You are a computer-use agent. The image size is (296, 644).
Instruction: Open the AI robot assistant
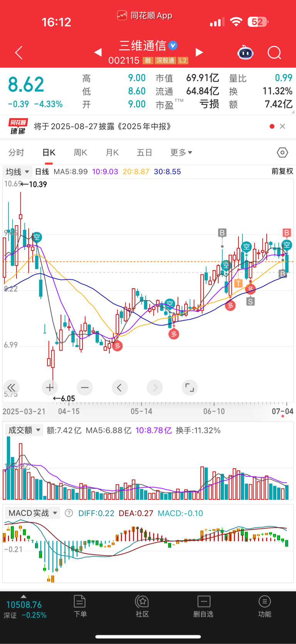tap(246, 52)
